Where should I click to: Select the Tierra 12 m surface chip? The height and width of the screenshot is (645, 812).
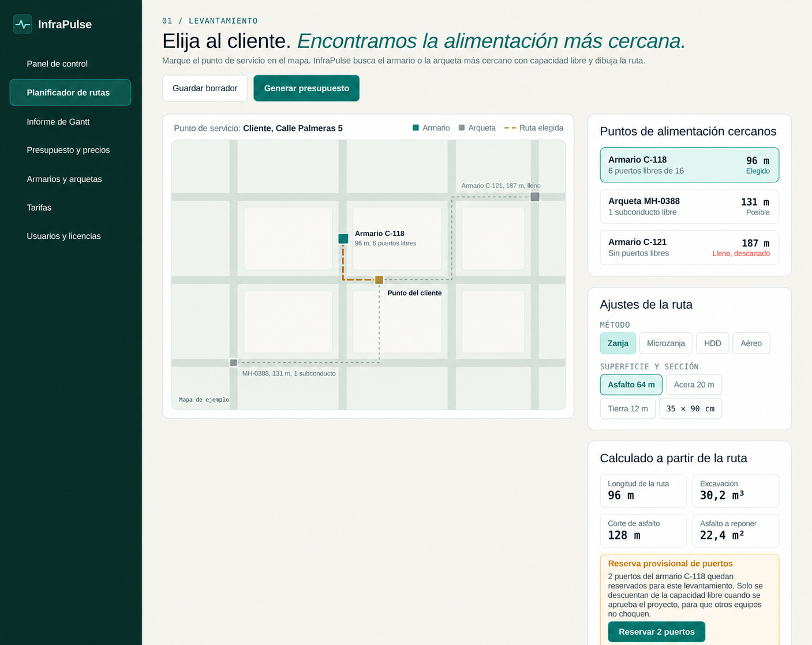click(x=627, y=408)
